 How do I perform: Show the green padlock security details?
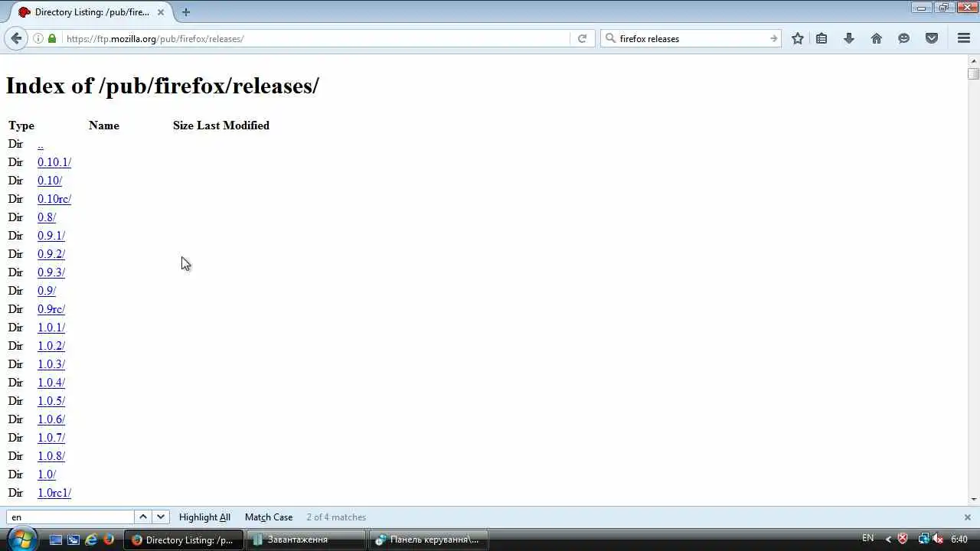pos(52,38)
